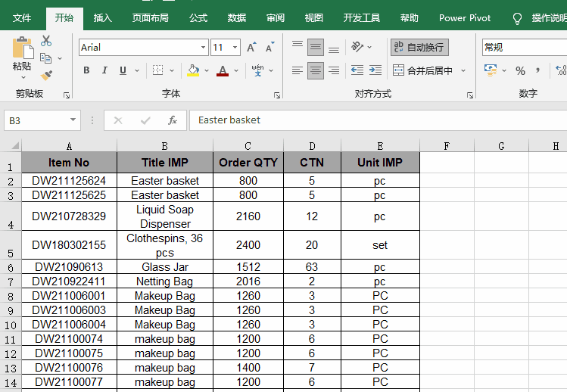This screenshot has height=392, width=567.
Task: Increase indent
Action: pyautogui.click(x=375, y=70)
